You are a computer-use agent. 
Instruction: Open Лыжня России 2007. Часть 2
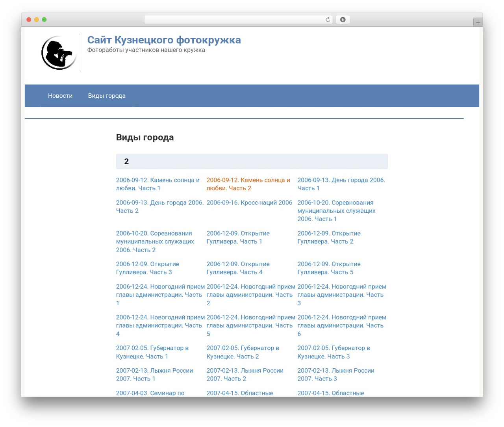245,375
